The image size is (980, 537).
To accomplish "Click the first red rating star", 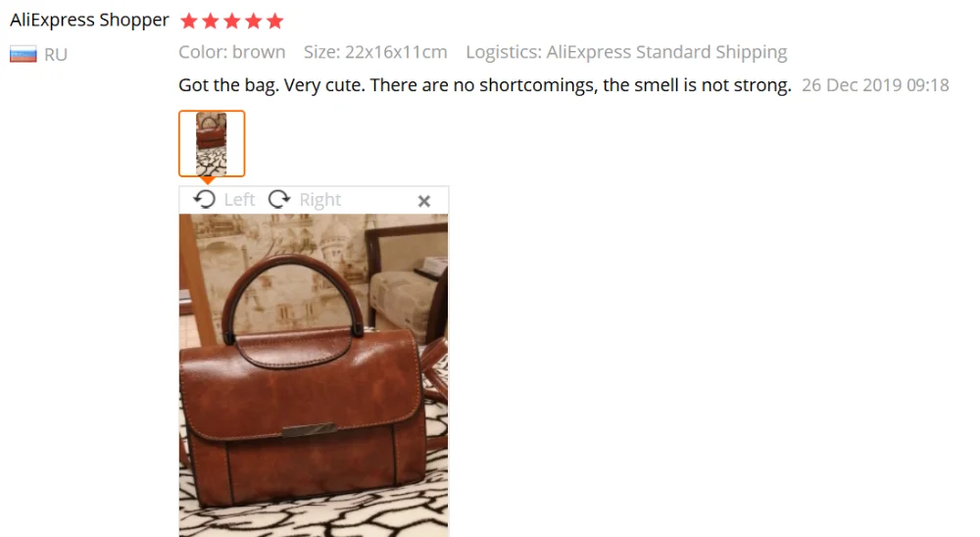I will (189, 22).
